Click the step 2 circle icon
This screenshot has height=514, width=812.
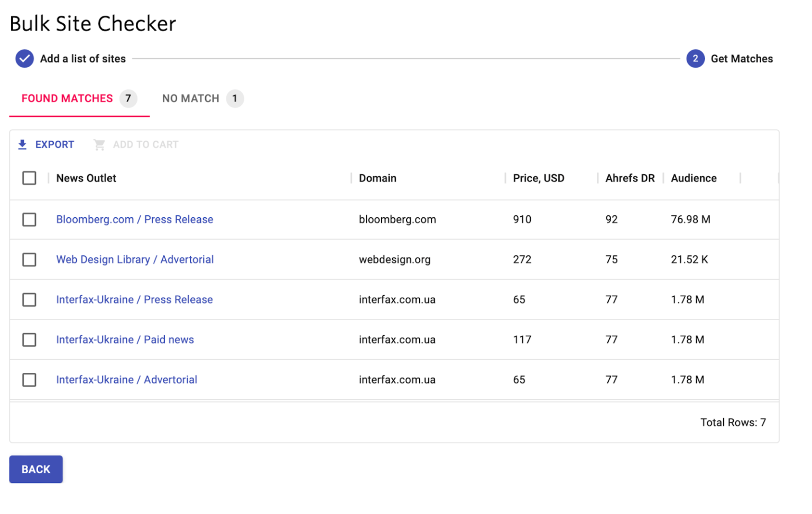pos(695,59)
